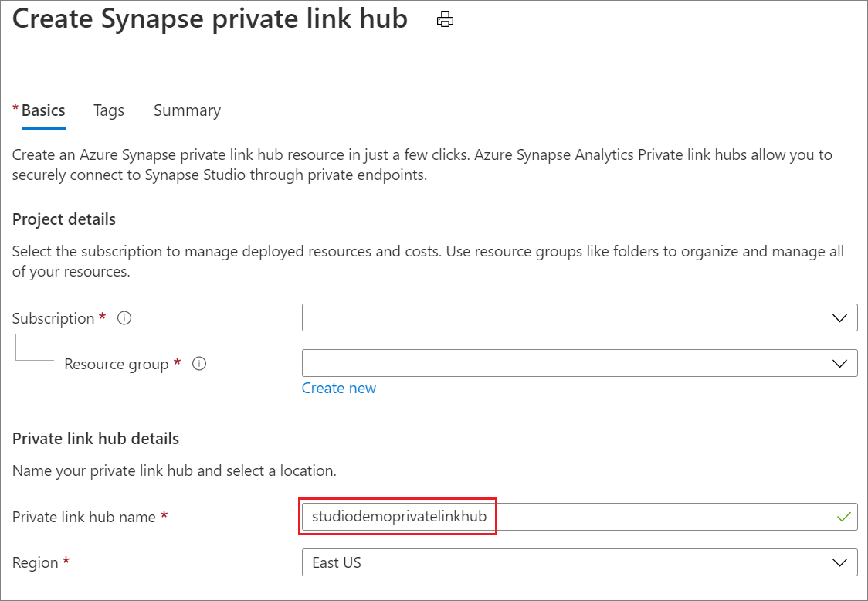Open the Region dropdown showing East US

pyautogui.click(x=579, y=562)
